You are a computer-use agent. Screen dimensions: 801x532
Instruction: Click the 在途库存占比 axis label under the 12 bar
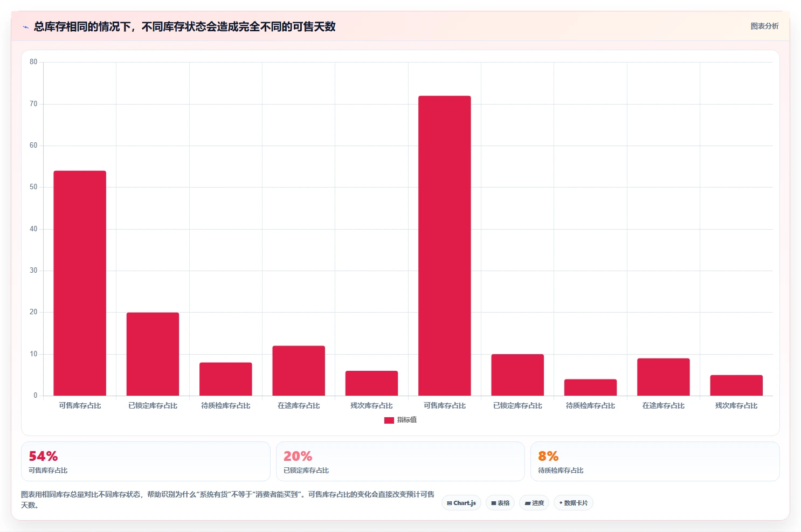point(299,405)
